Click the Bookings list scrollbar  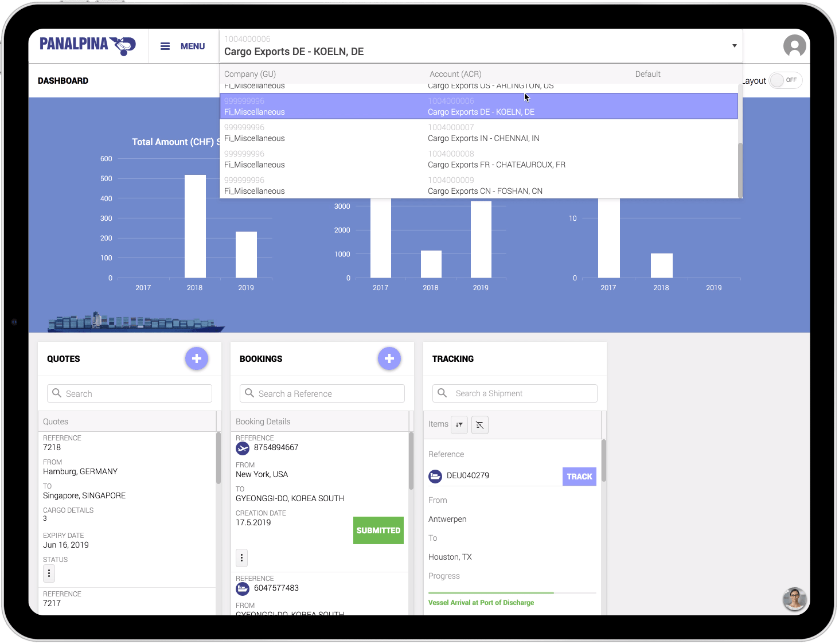point(411,460)
